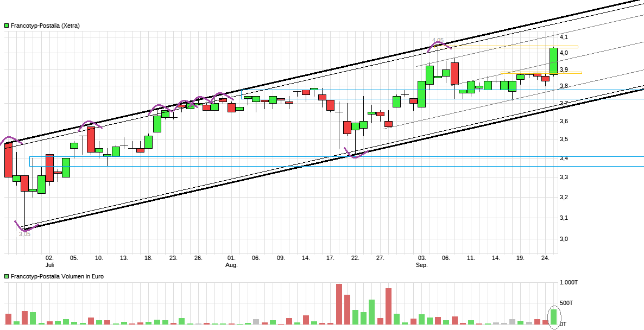Click the 19. date axis label
This screenshot has height=330, width=644.
coord(520,258)
